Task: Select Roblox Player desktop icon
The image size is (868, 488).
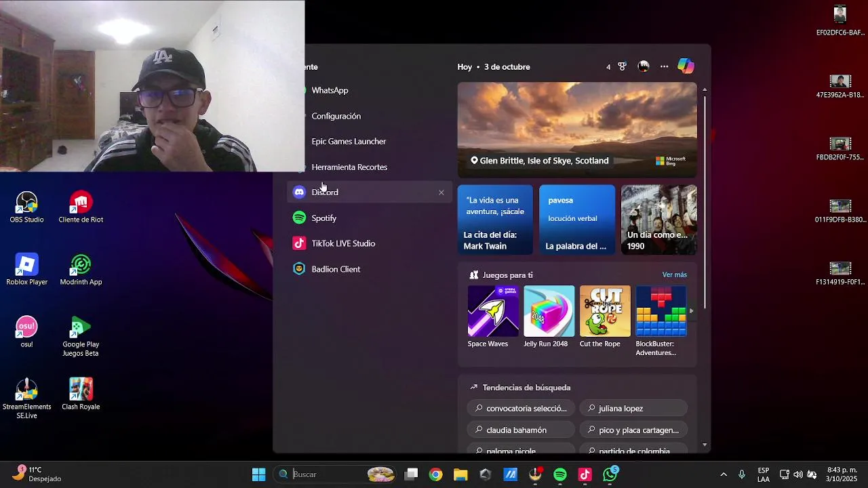Action: [26, 270]
